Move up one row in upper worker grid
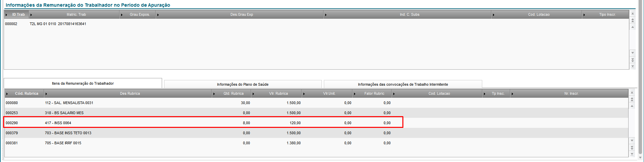 (633, 27)
